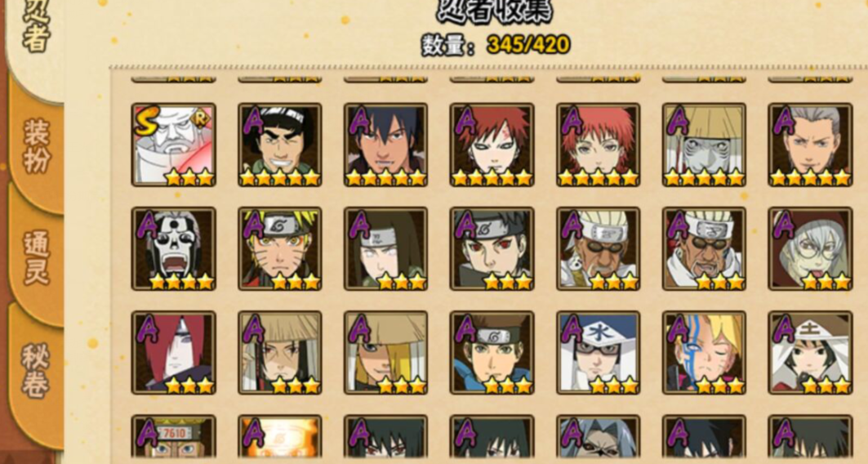Viewport: 868px width, 464px height.
Task: Pick the Nagato red-haired ninja card
Action: click(x=173, y=353)
